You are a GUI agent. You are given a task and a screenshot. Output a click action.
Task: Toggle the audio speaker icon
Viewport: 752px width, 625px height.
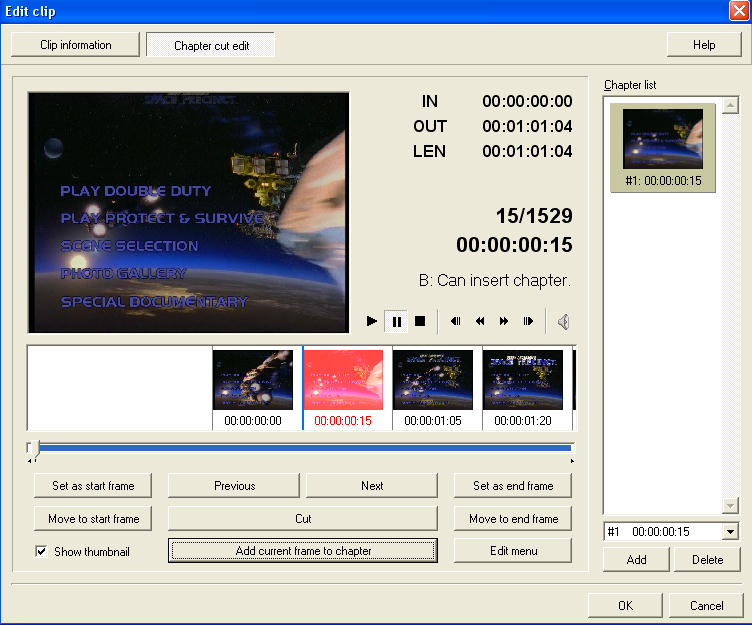tap(564, 321)
